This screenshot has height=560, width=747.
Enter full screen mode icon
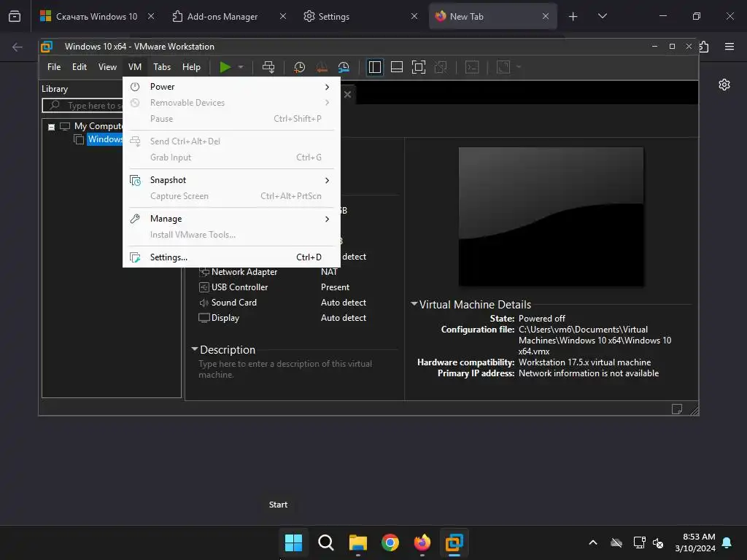coord(418,67)
